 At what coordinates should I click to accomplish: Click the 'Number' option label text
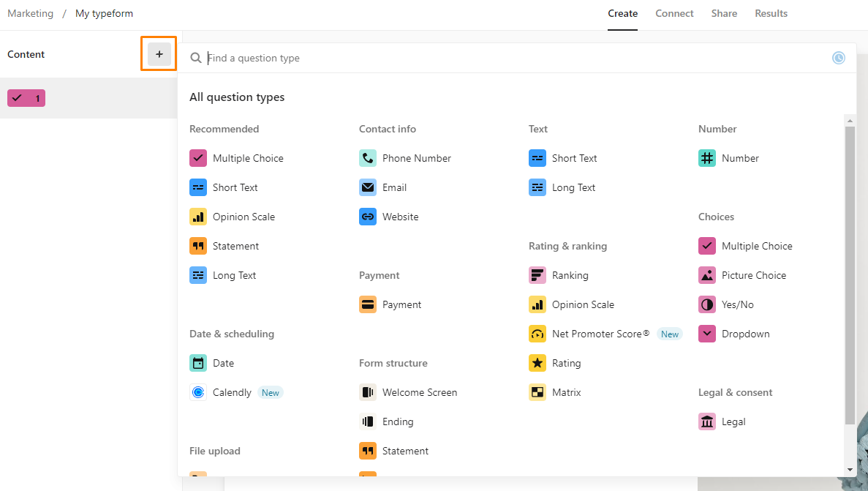point(740,158)
